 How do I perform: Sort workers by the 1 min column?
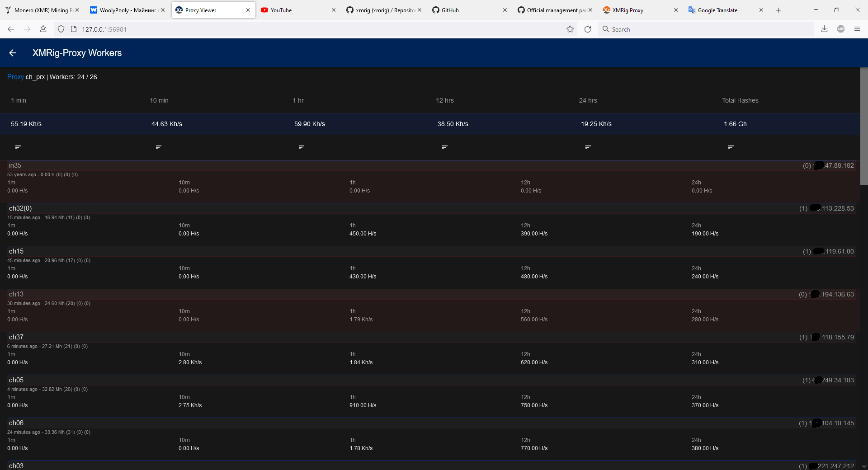click(18, 147)
